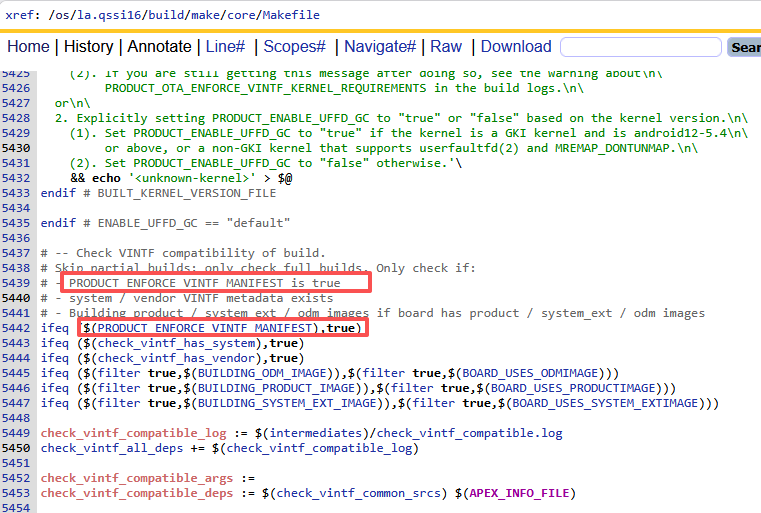Viewport: 761px width, 513px height.
Task: Click 'ENABLE_UFFD_GC == "default"' comment text
Action: point(194,223)
